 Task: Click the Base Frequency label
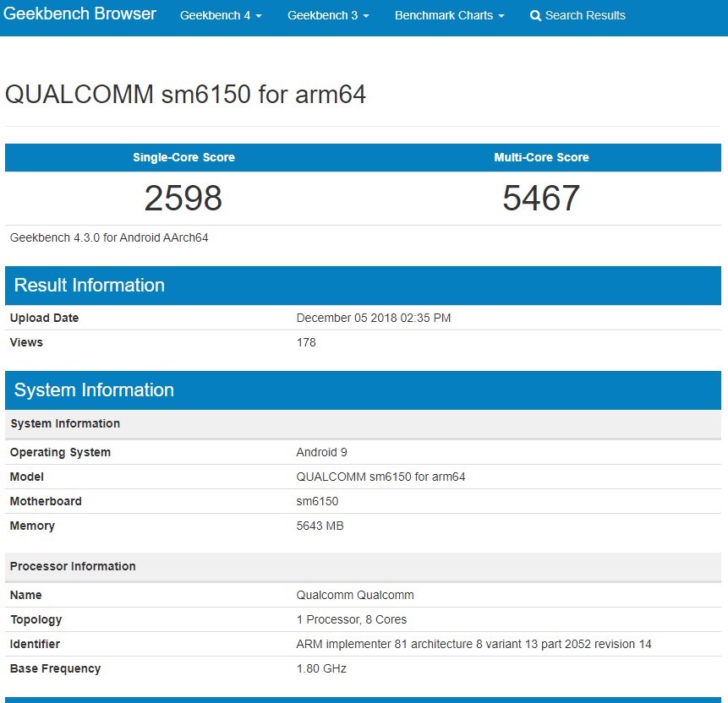(x=55, y=668)
